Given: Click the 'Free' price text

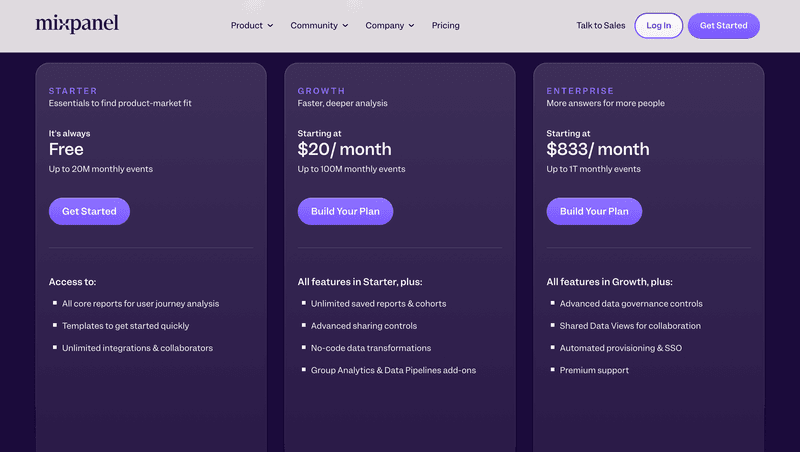Looking at the screenshot, I should point(66,149).
